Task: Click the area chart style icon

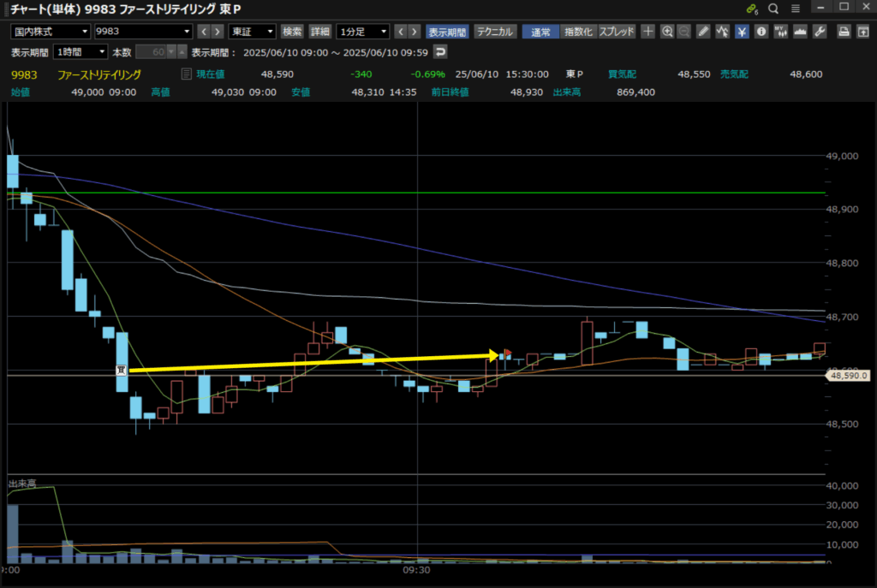Action: pyautogui.click(x=801, y=32)
